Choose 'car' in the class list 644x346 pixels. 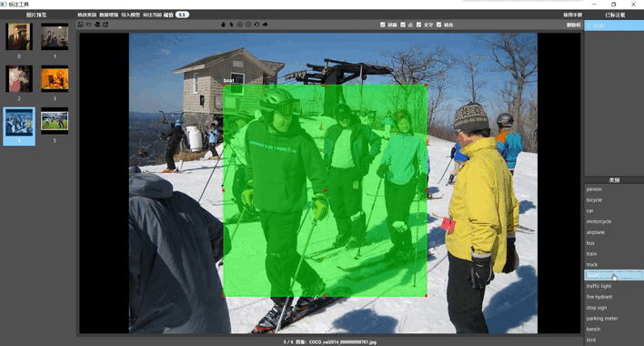pos(614,211)
